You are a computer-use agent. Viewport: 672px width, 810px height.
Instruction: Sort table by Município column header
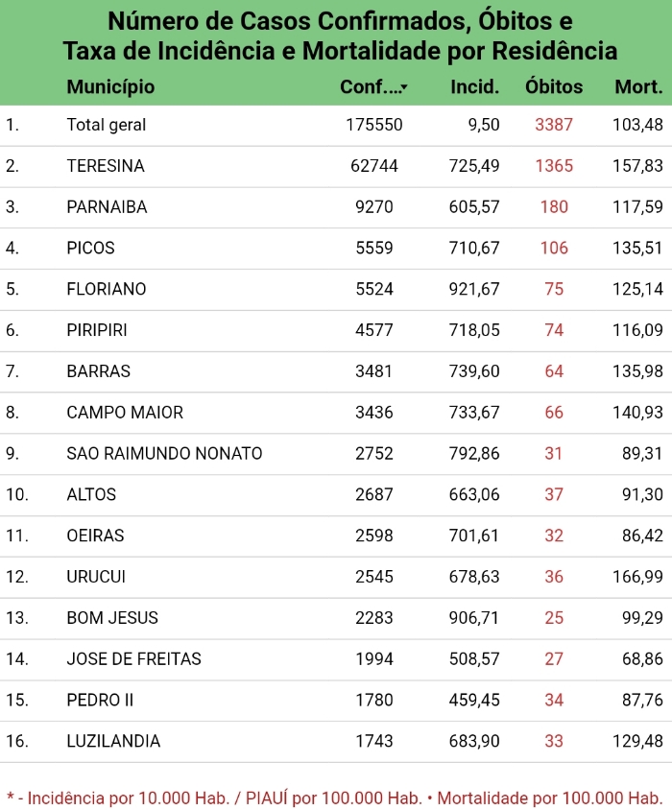(x=110, y=86)
